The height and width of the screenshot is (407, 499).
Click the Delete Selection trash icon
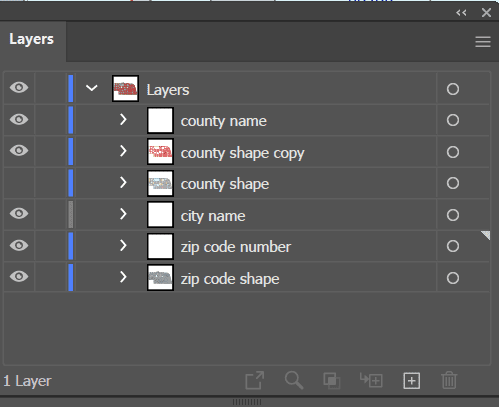(x=449, y=380)
